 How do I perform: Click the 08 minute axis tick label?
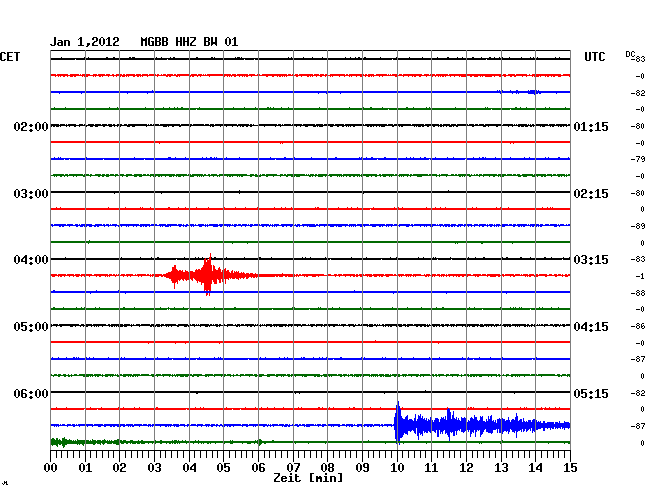327,468
